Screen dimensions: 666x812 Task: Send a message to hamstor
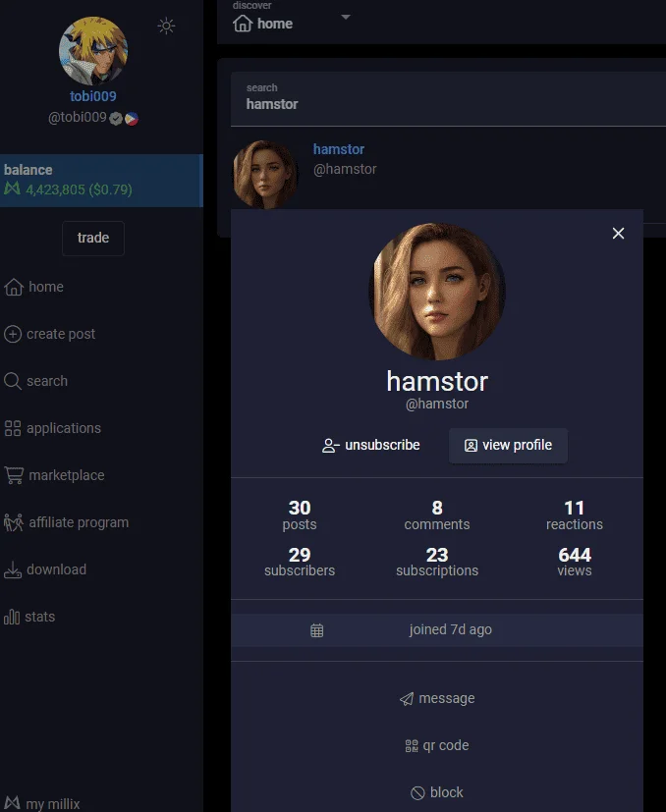point(437,698)
